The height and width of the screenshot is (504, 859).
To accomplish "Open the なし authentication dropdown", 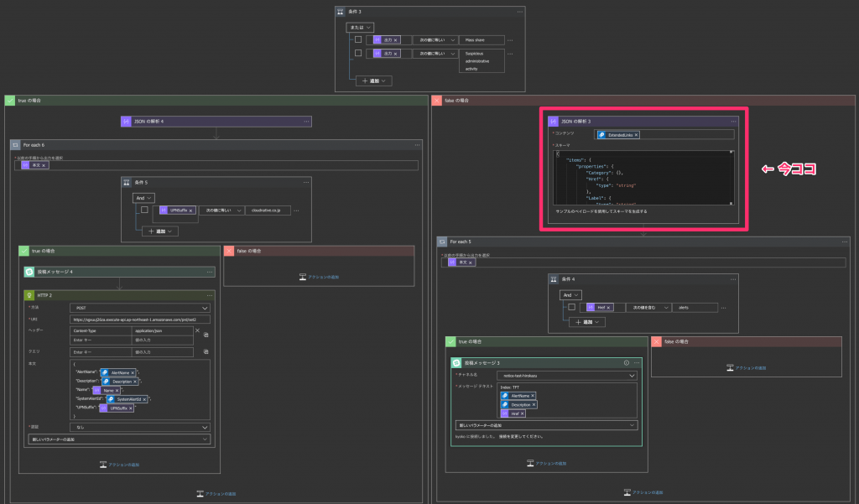I will click(140, 428).
